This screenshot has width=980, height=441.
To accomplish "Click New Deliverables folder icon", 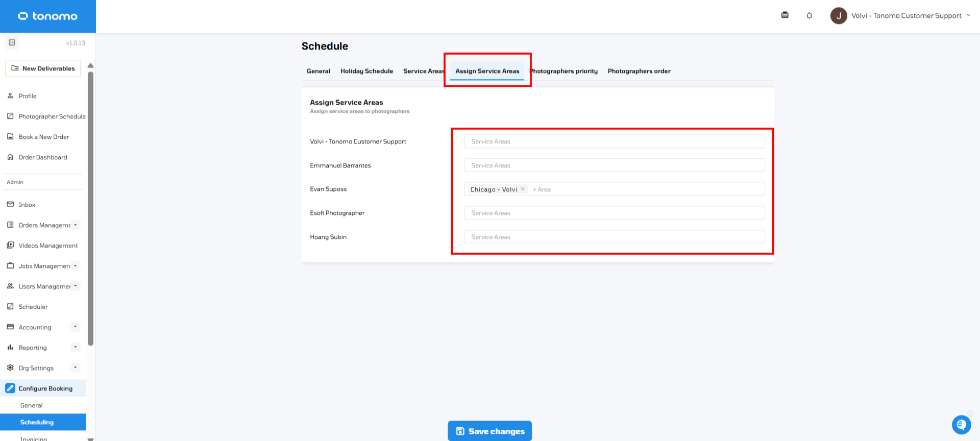I will pos(15,68).
